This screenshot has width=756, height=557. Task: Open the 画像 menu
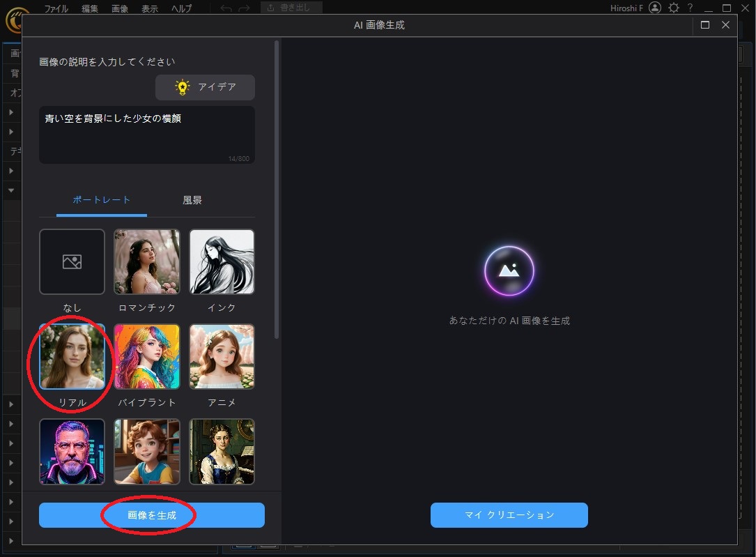tap(120, 8)
